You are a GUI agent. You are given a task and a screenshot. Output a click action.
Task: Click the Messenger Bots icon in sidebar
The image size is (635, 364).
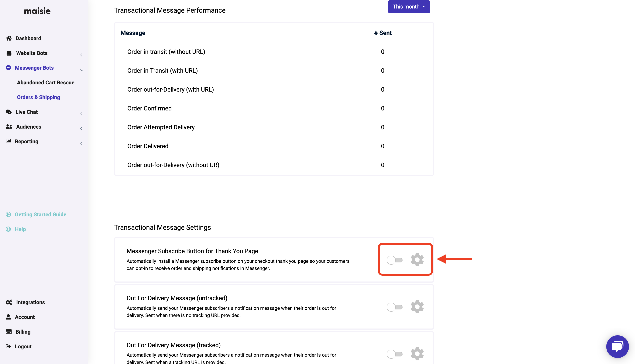point(8,68)
